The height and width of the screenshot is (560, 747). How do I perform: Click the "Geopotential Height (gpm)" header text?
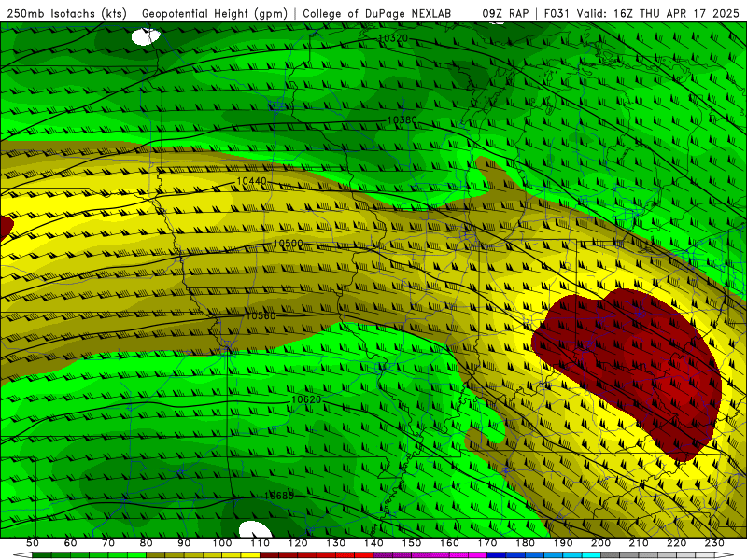click(x=215, y=13)
